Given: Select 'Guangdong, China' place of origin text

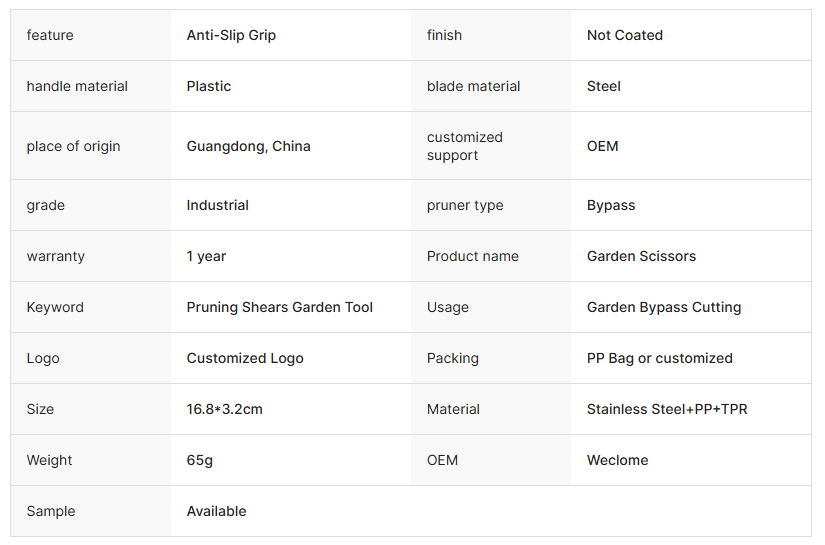Looking at the screenshot, I should 248,146.
